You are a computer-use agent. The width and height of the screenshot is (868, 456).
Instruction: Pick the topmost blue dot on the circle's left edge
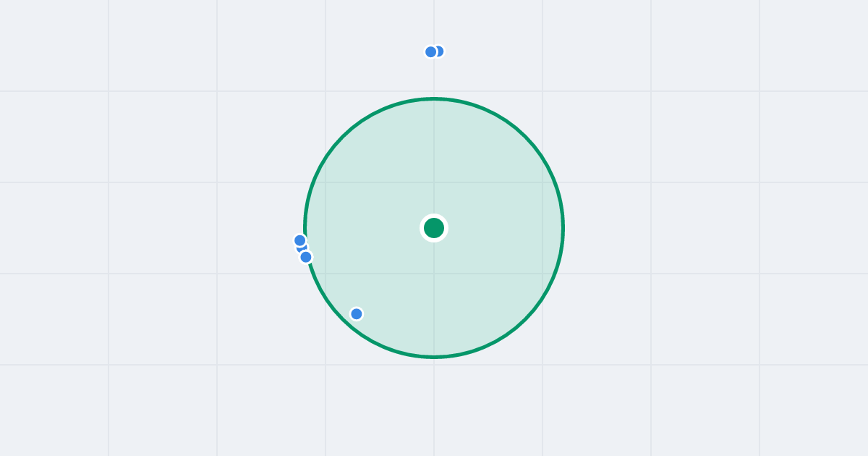pyautogui.click(x=300, y=240)
